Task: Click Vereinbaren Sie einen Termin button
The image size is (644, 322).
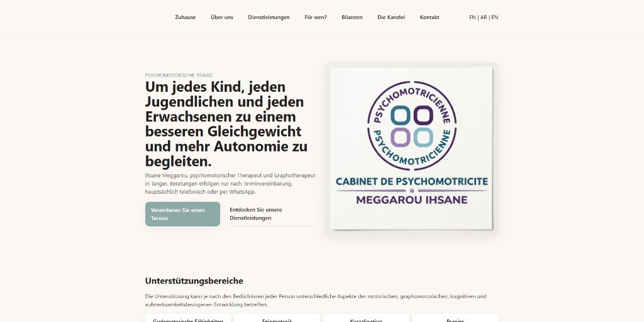Action: [x=182, y=214]
